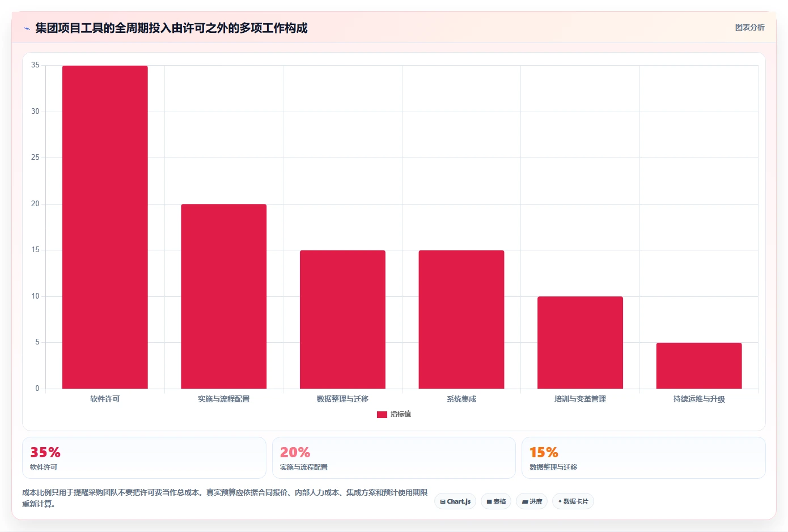Click the 培训与变革管理 x-axis label
The image size is (788, 532).
click(x=580, y=399)
